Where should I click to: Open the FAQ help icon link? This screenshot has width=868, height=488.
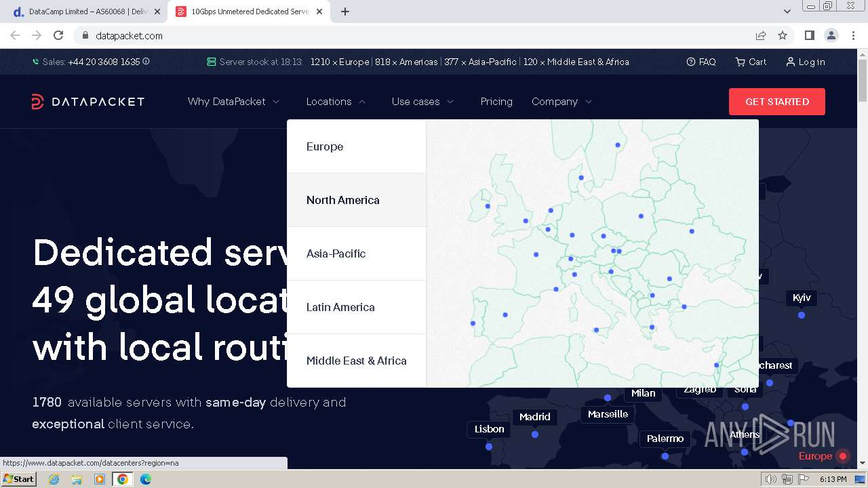[x=691, y=62]
